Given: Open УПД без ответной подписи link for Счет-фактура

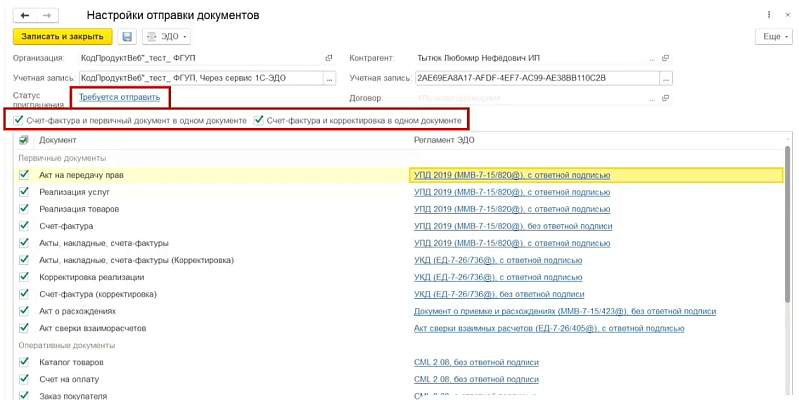Looking at the screenshot, I should tap(513, 226).
